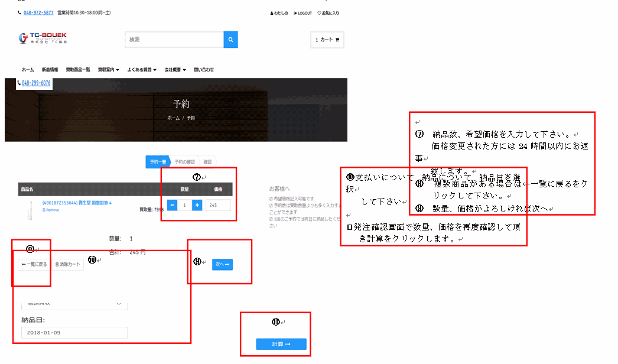
Task: Click the 次へ next button
Action: (x=222, y=264)
